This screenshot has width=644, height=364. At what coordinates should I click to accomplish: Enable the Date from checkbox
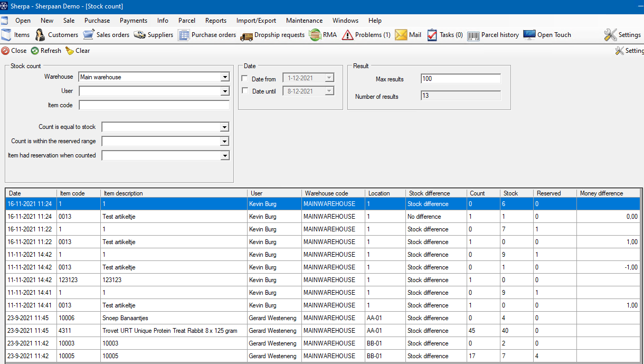click(245, 79)
